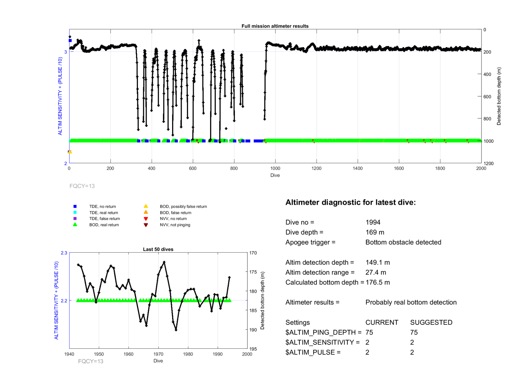Click the 'FQCY=13' label under the top plot
Screen dimensions: 532x392
(82, 186)
